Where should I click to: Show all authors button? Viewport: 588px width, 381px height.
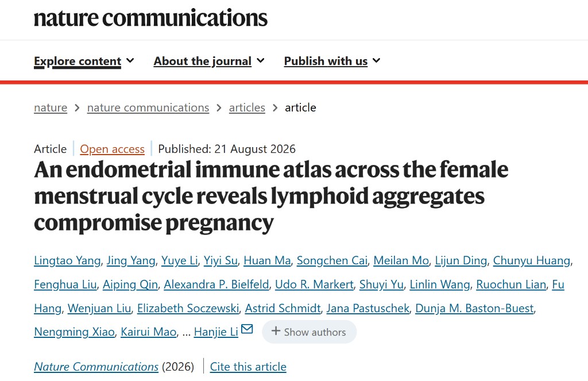tap(309, 332)
